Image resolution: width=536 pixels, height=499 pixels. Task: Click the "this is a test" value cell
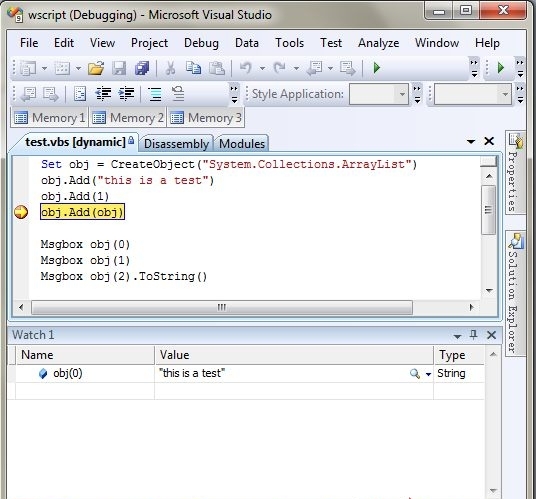click(294, 373)
